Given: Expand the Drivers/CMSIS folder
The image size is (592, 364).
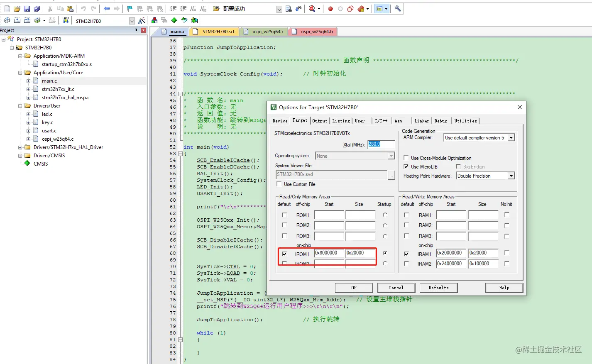Looking at the screenshot, I should pyautogui.click(x=20, y=156).
